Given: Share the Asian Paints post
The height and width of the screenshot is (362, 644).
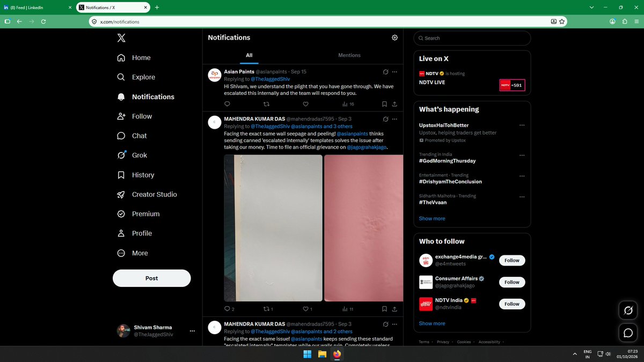Looking at the screenshot, I should [395, 104].
